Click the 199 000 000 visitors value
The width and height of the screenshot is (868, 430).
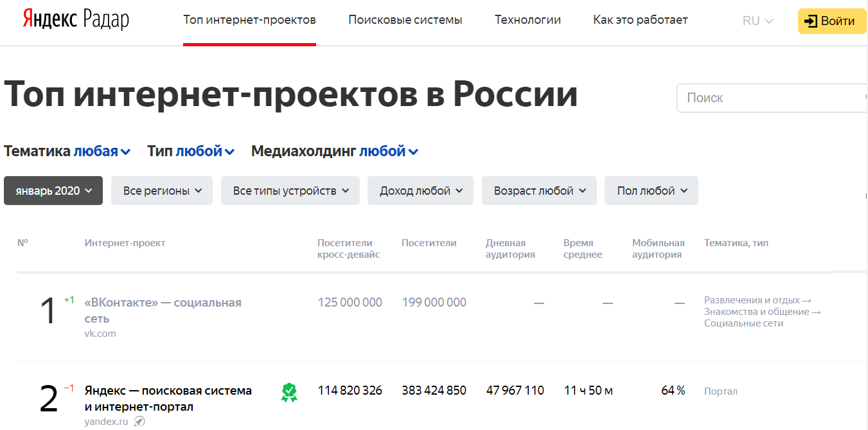pyautogui.click(x=434, y=302)
